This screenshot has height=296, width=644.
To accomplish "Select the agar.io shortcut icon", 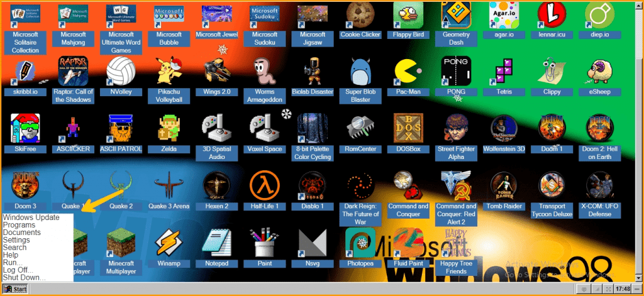I will pyautogui.click(x=504, y=14).
